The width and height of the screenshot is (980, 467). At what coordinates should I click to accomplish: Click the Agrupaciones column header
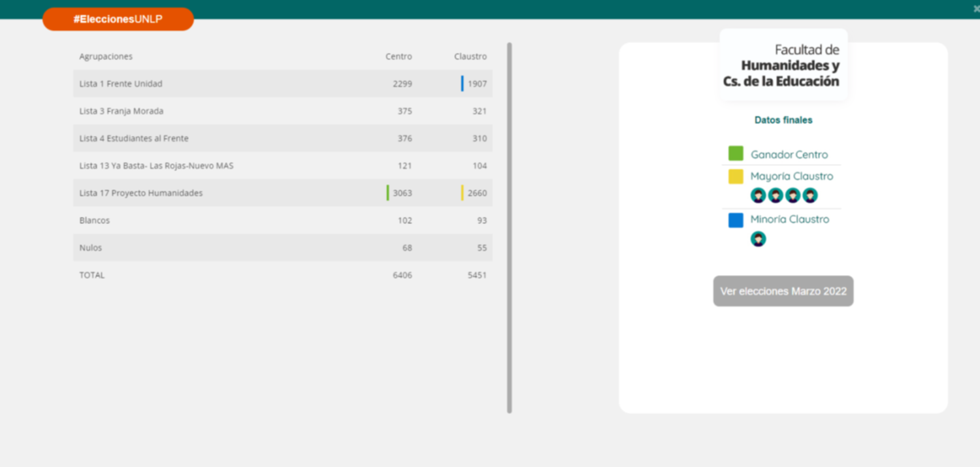[106, 57]
